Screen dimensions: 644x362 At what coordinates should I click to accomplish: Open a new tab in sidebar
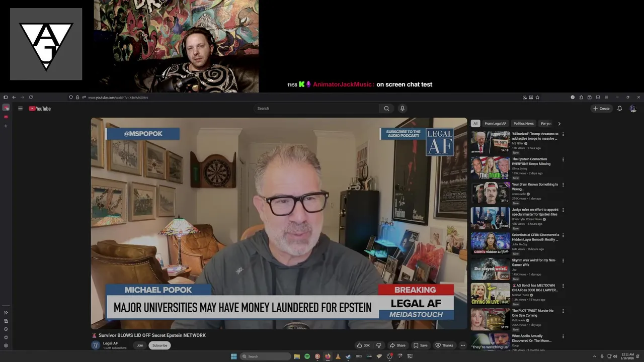(x=6, y=126)
